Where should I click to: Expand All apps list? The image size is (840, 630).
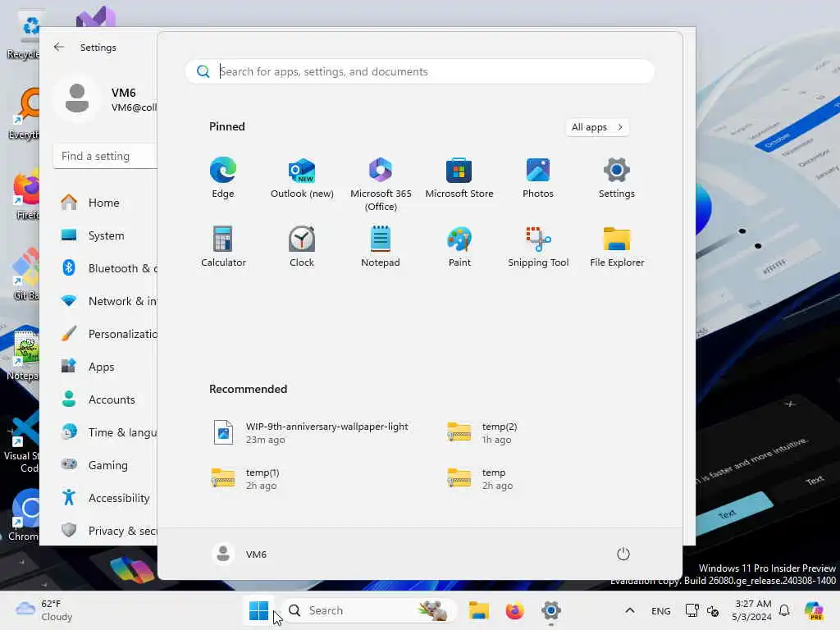point(597,127)
